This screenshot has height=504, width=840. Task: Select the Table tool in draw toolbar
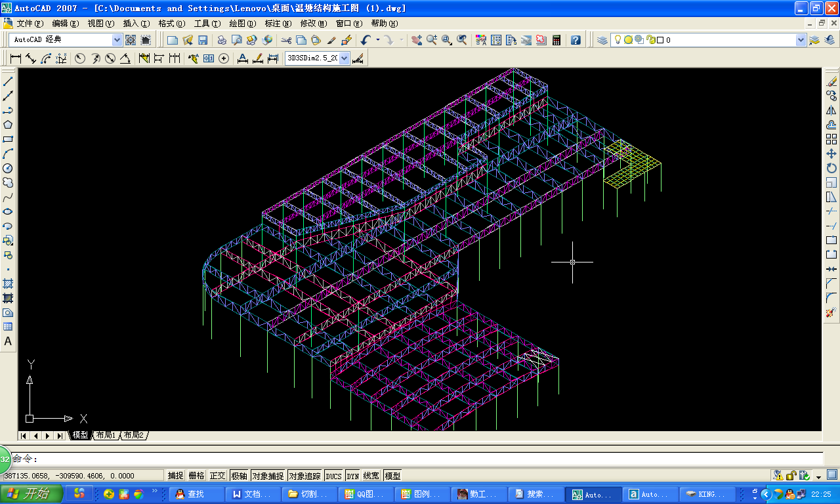[8, 327]
